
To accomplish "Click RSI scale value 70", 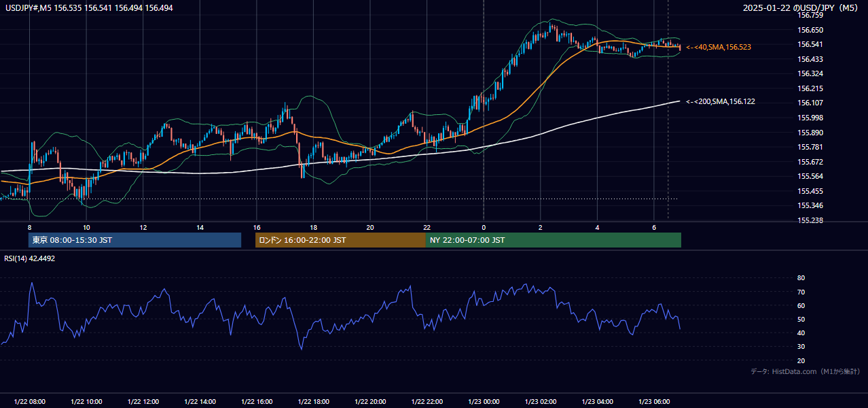I will point(801,292).
